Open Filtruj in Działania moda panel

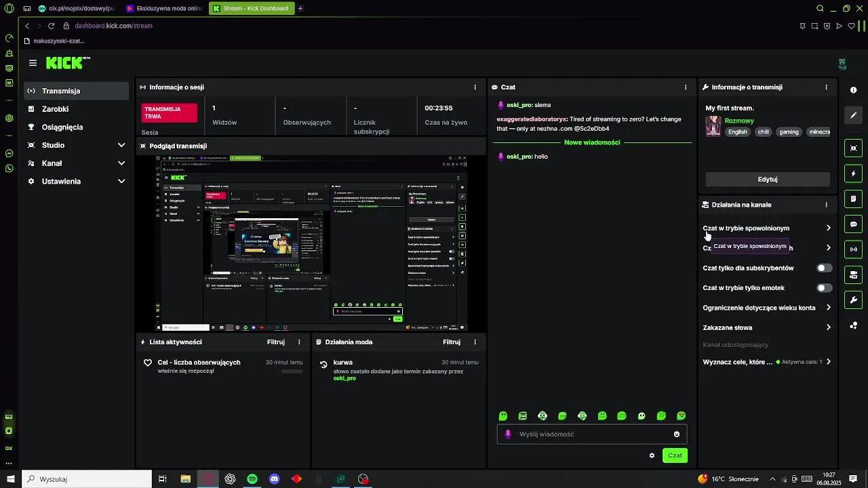click(x=452, y=342)
